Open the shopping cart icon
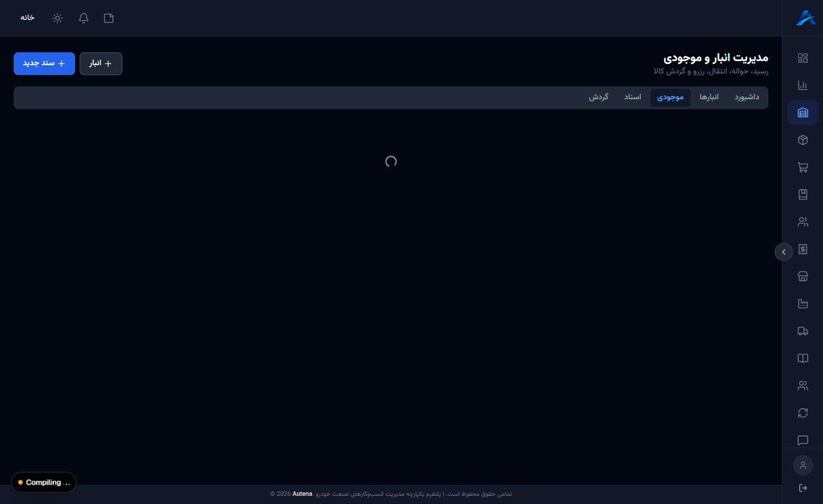 tap(802, 167)
